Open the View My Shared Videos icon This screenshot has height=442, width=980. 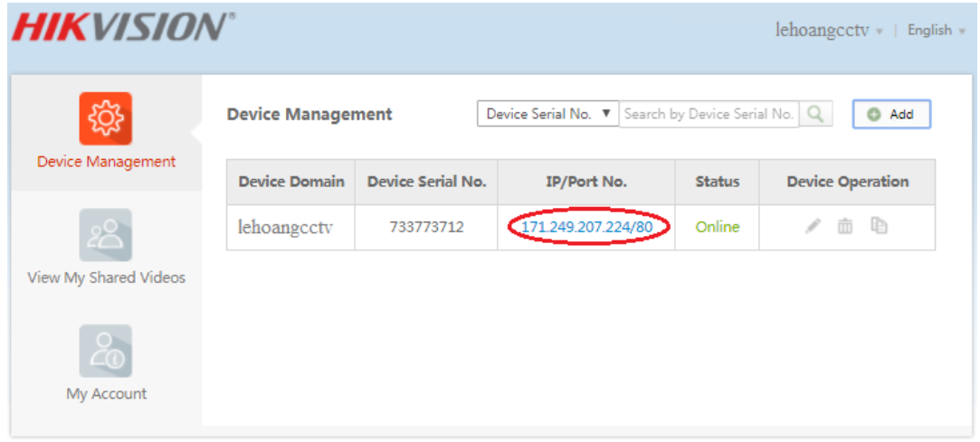tap(106, 235)
